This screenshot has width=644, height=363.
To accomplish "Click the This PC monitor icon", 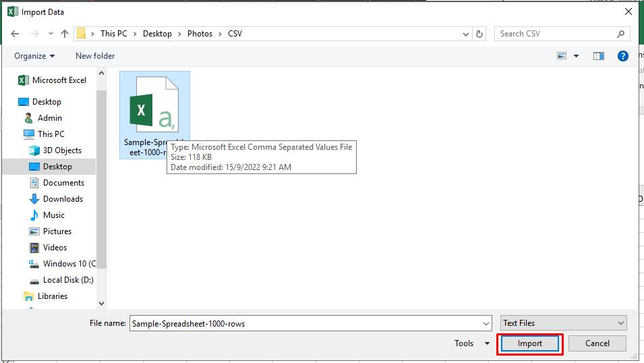I will 29,134.
